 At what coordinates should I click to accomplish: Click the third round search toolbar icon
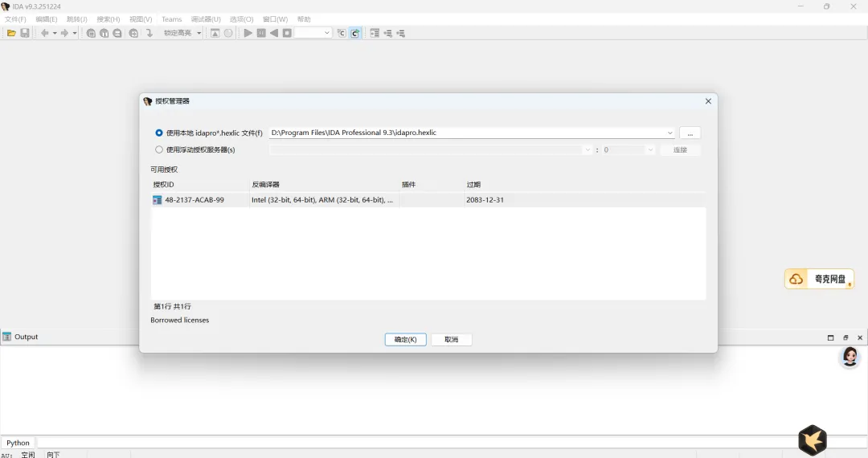click(x=117, y=33)
